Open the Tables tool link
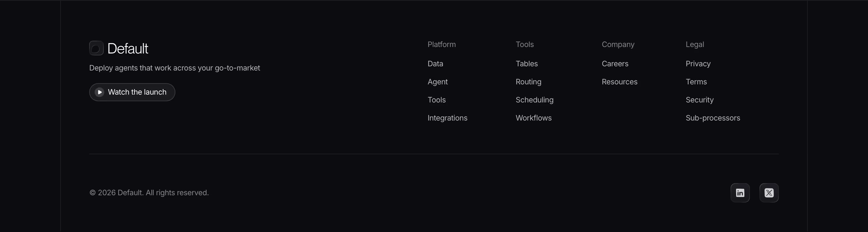Image resolution: width=868 pixels, height=232 pixels. pos(527,64)
